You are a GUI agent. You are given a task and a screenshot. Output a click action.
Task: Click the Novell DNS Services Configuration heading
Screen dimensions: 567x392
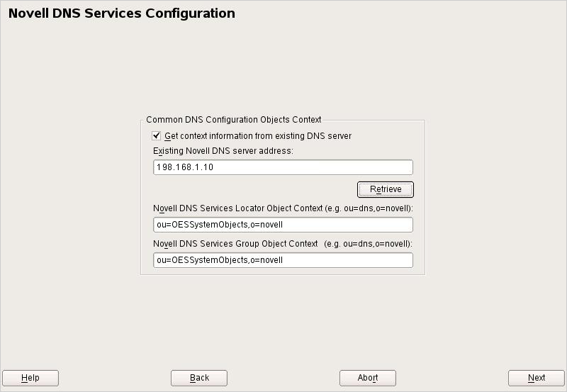pos(122,13)
